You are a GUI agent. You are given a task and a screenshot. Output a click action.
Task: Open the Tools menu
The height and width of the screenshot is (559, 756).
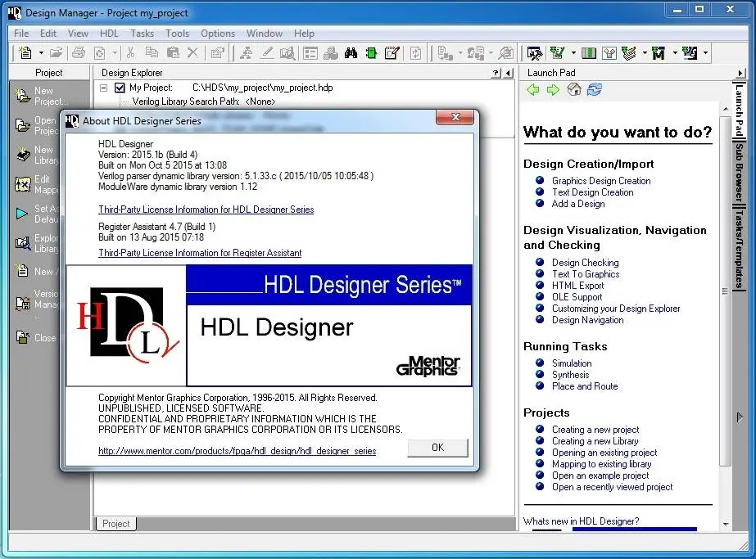tap(178, 34)
